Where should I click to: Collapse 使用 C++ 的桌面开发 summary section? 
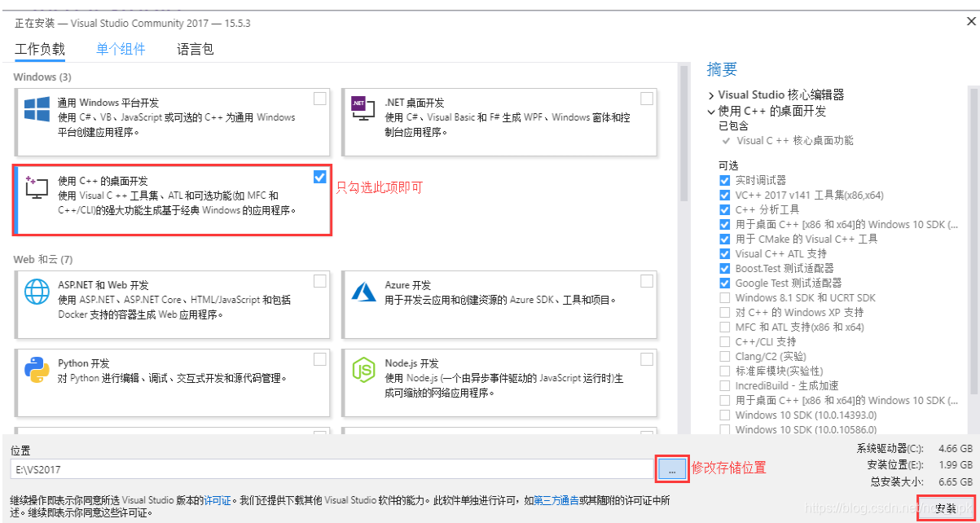coord(711,111)
